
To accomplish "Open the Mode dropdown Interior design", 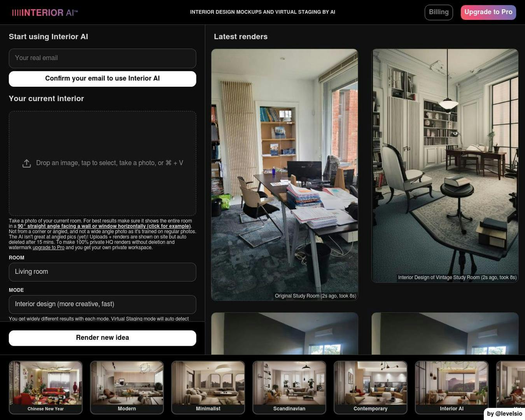I will pyautogui.click(x=103, y=304).
